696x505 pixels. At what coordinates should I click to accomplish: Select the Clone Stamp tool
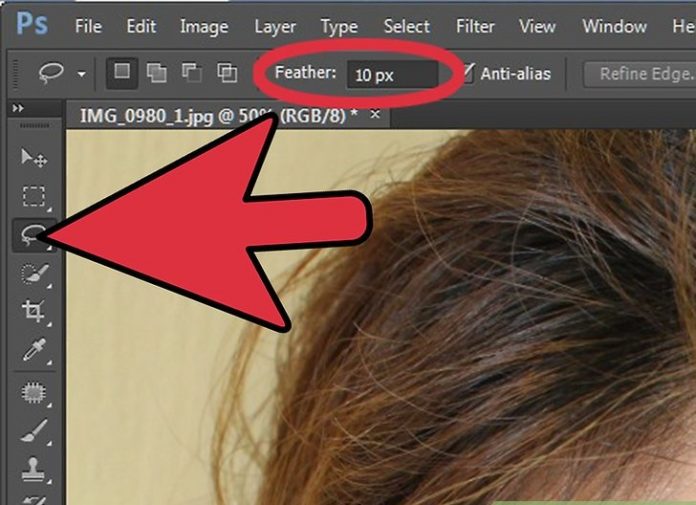tap(34, 468)
